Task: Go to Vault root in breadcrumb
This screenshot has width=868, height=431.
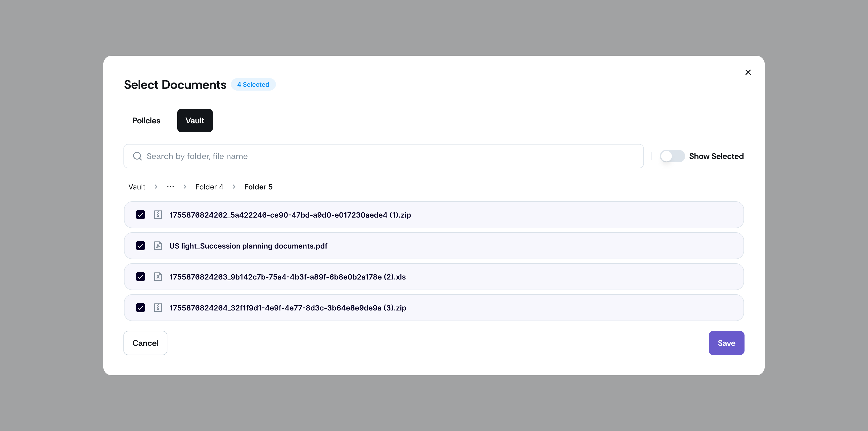Action: [136, 187]
